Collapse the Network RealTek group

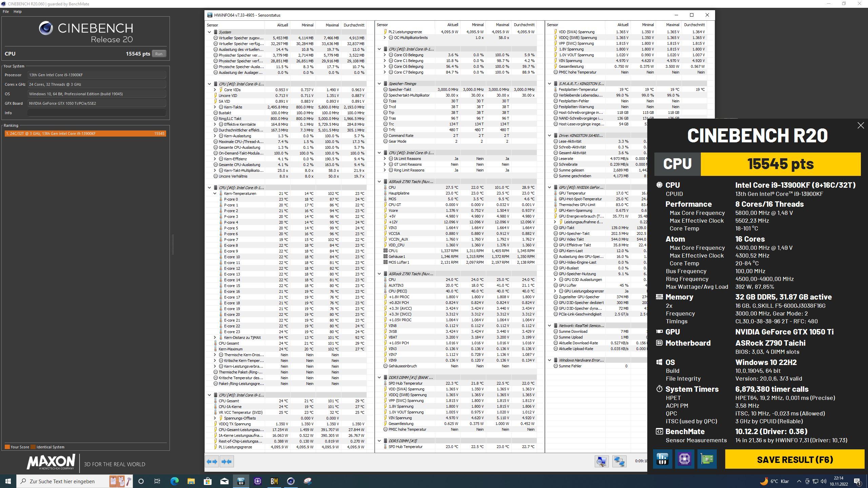pyautogui.click(x=550, y=326)
